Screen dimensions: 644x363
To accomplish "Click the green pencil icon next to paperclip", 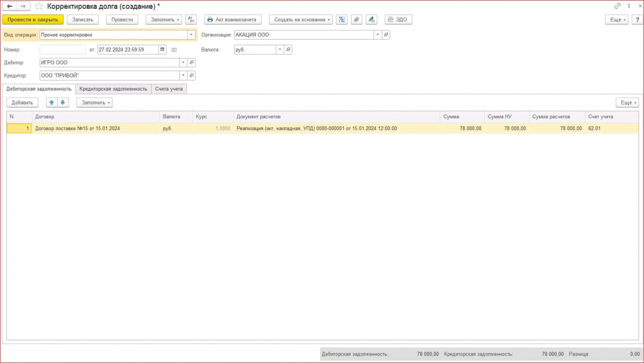I will click(371, 20).
